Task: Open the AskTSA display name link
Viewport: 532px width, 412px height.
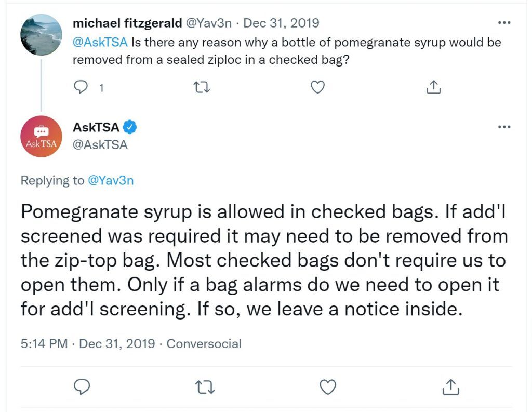Action: coord(96,127)
